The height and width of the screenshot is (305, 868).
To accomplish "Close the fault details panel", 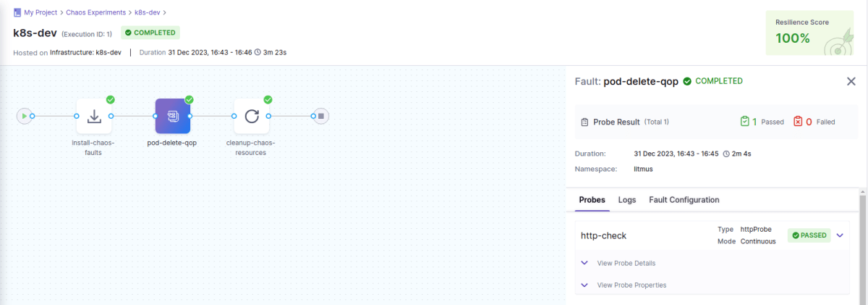I will pyautogui.click(x=851, y=81).
